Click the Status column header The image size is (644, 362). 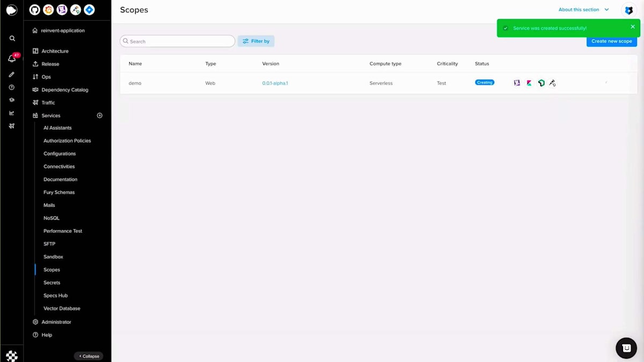482,64
